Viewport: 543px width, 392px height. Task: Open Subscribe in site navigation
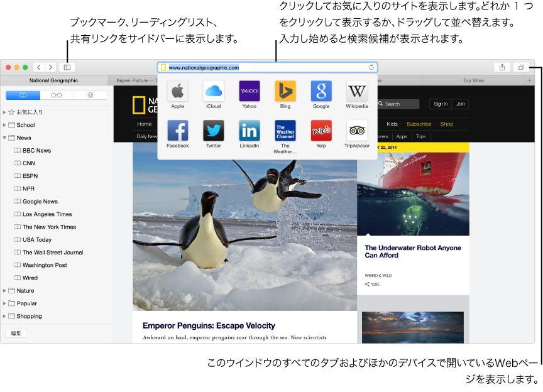point(419,124)
